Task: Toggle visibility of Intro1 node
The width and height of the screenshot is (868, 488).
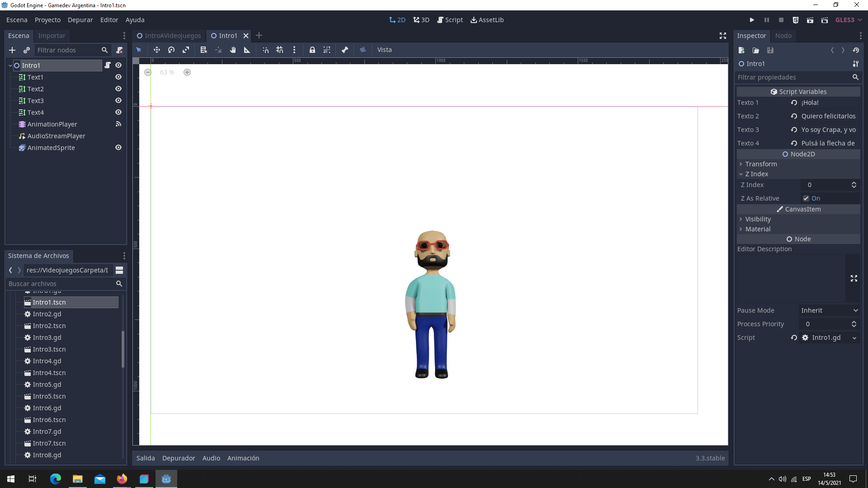Action: pos(118,65)
